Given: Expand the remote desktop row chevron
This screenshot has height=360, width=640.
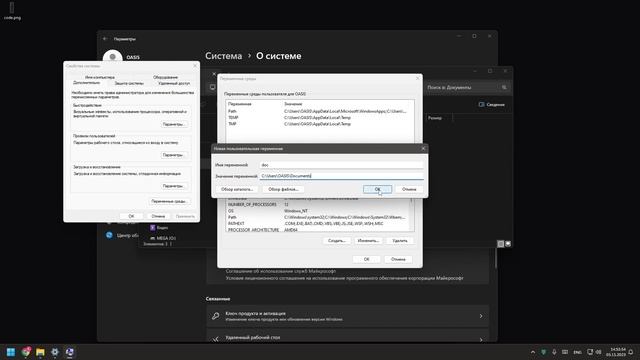Looking at the screenshot, I should [481, 339].
